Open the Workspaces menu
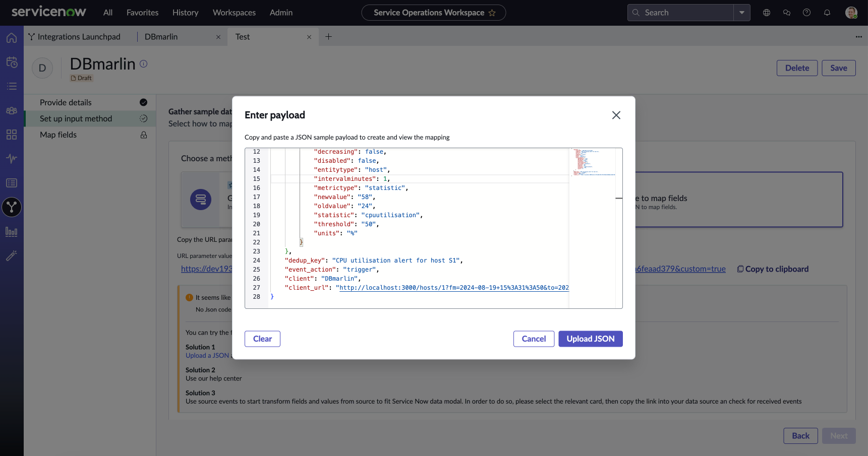 coord(234,13)
